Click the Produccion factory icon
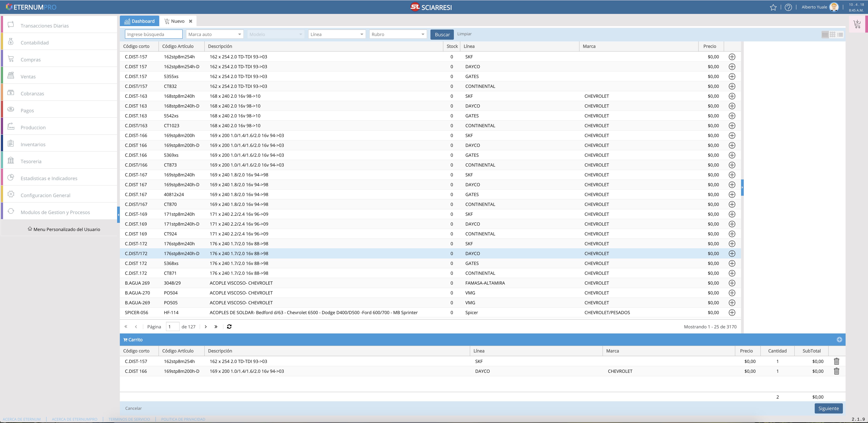This screenshot has width=868, height=423. click(11, 126)
